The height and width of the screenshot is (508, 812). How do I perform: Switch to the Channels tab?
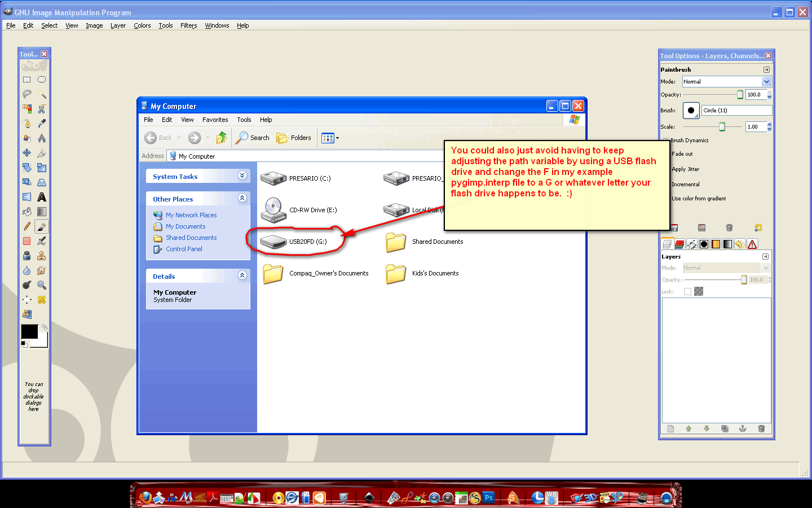point(679,244)
